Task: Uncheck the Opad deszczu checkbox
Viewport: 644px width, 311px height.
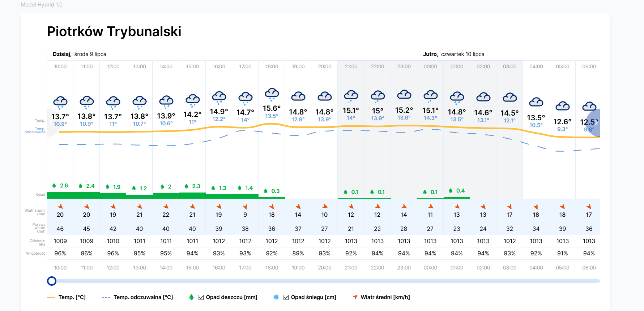Action: click(201, 297)
